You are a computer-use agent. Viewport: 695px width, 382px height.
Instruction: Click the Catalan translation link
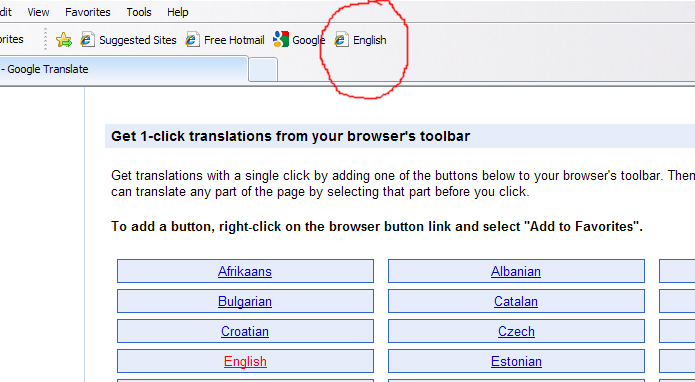pyautogui.click(x=515, y=301)
